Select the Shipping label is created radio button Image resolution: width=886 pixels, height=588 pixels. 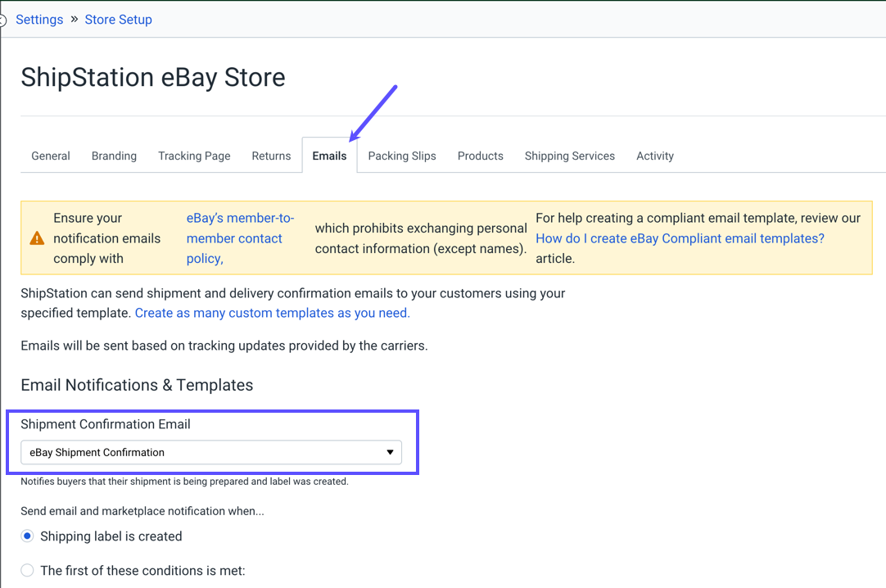coord(27,536)
